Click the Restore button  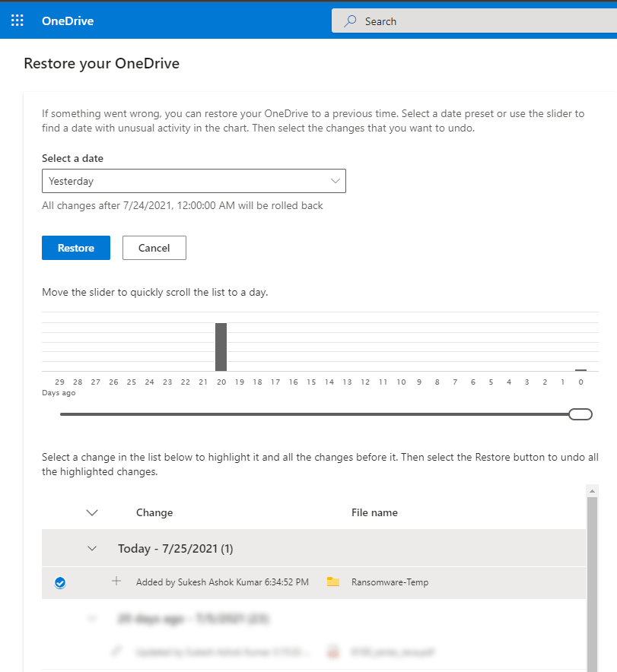click(x=76, y=248)
